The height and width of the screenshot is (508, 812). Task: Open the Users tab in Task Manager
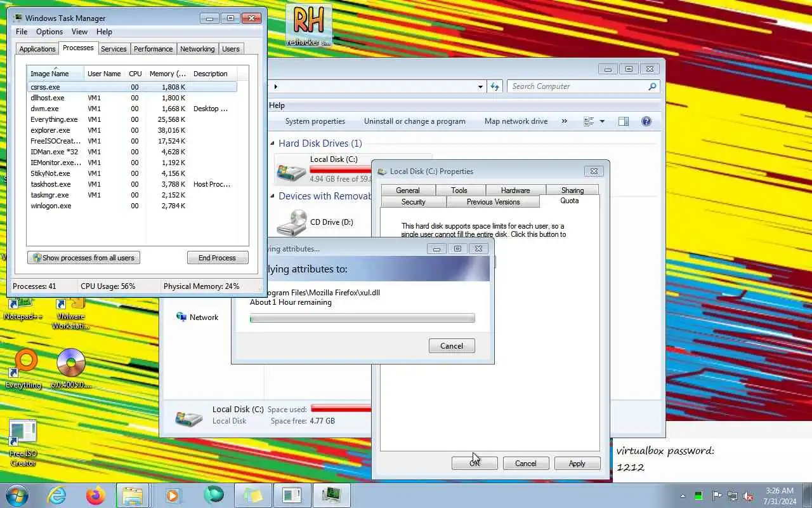tap(231, 49)
